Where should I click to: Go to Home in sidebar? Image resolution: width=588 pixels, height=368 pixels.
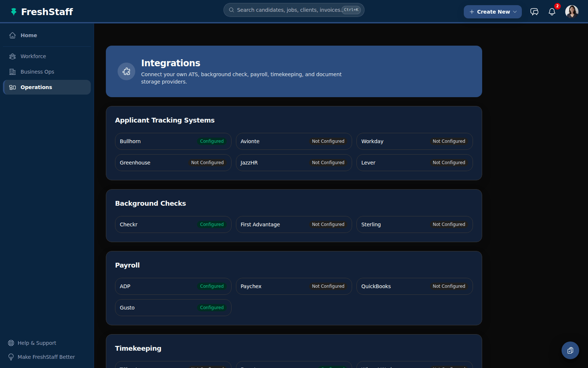tap(47, 35)
